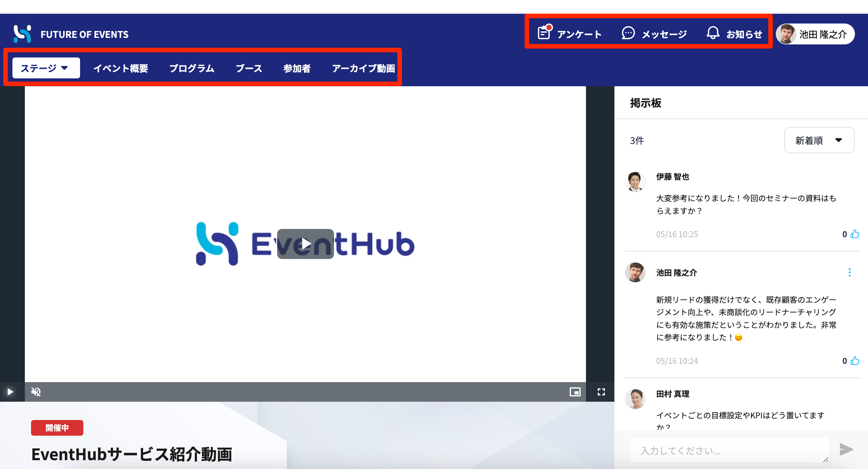Image resolution: width=868 pixels, height=469 pixels.
Task: Click the 05/16 10:24 timestamp
Action: tap(677, 361)
